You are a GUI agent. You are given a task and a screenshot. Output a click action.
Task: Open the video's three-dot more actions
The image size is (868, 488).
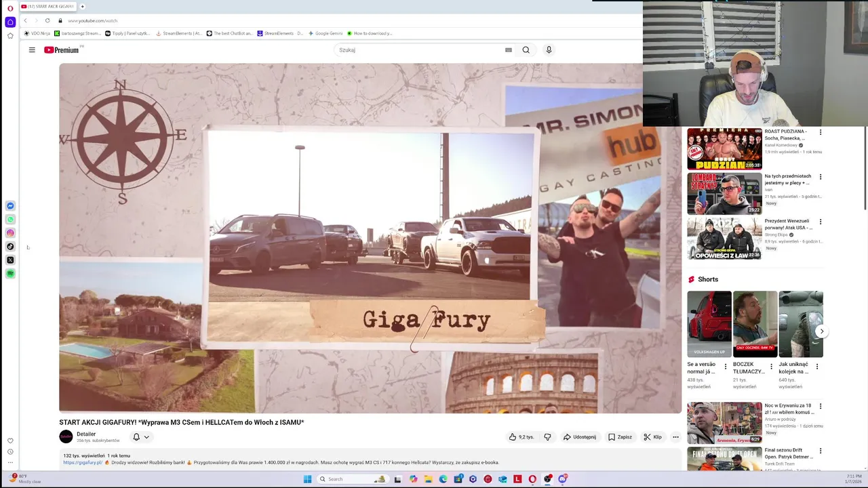coord(675,437)
